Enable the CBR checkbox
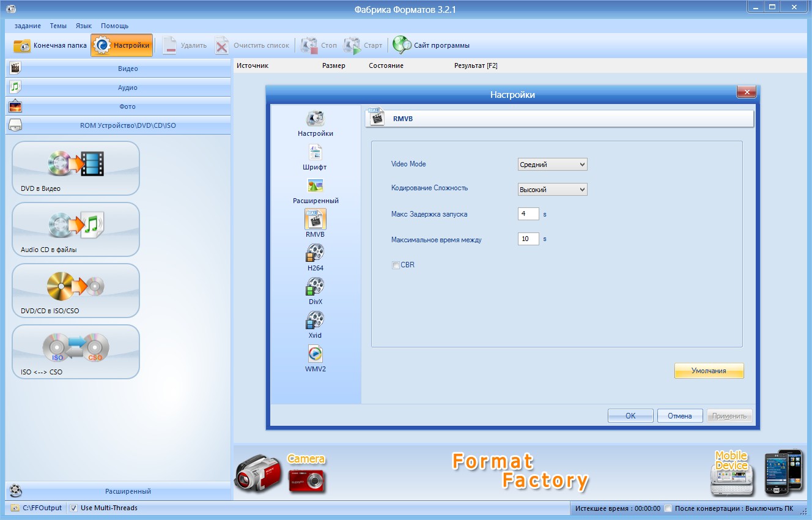The height and width of the screenshot is (520, 812). click(x=396, y=266)
